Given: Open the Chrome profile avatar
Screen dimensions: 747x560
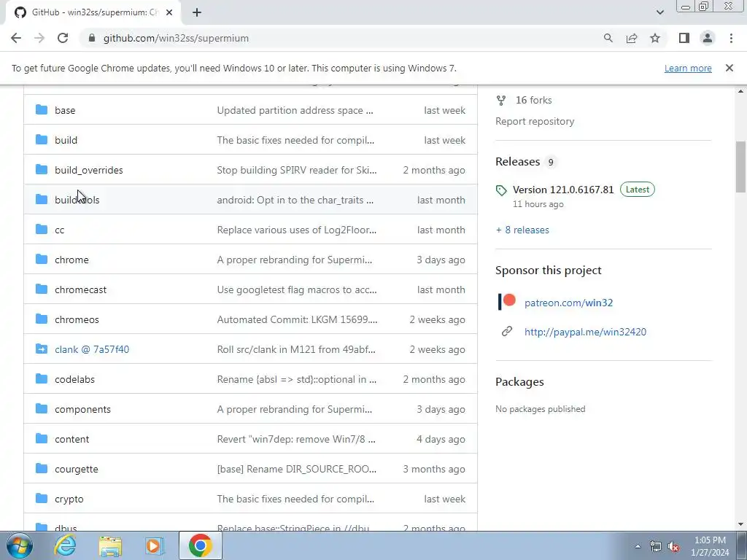Looking at the screenshot, I should pyautogui.click(x=708, y=38).
